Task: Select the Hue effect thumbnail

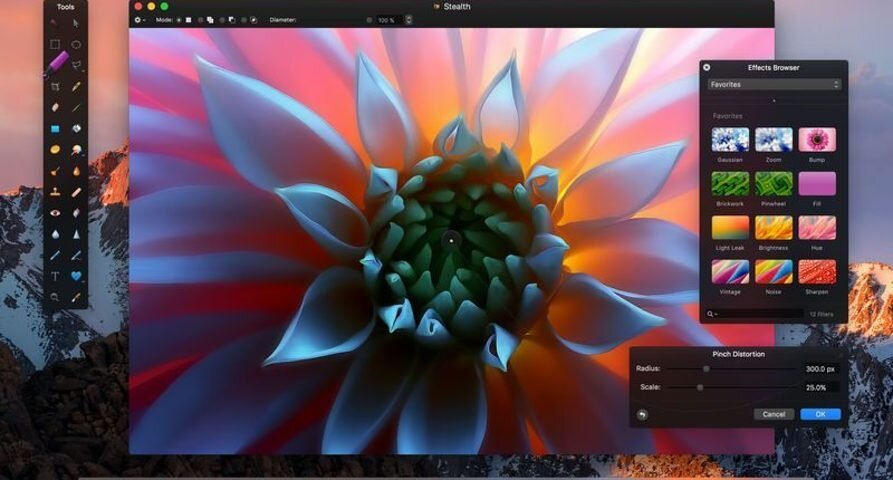Action: [817, 228]
